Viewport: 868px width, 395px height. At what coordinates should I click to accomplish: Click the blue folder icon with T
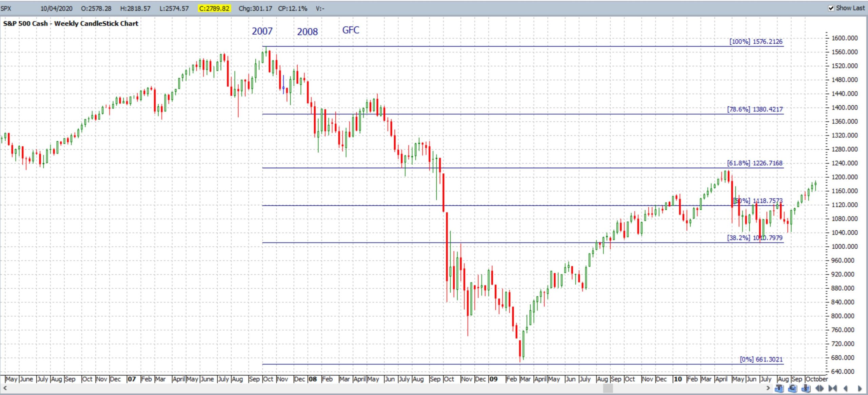[779, 388]
